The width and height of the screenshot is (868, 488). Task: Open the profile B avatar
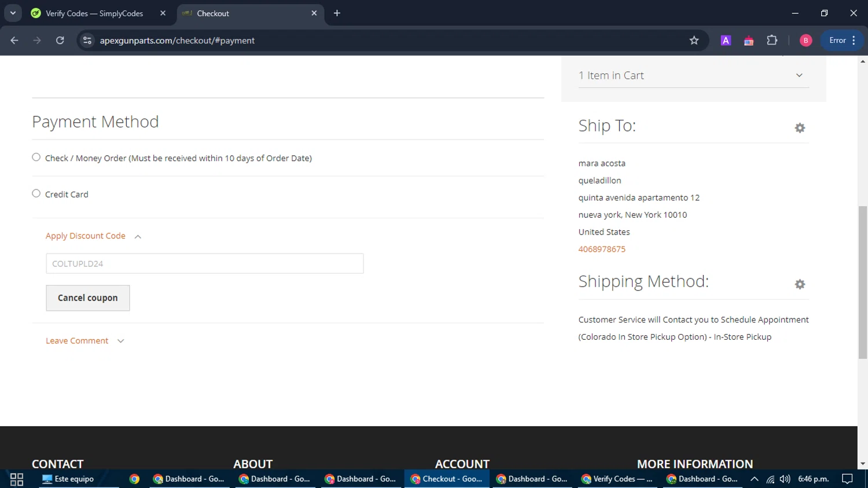(806, 41)
